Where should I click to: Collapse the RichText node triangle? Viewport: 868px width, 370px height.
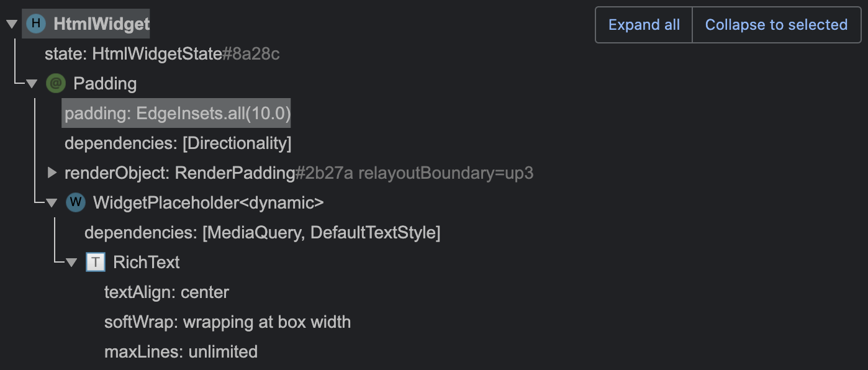pyautogui.click(x=71, y=262)
